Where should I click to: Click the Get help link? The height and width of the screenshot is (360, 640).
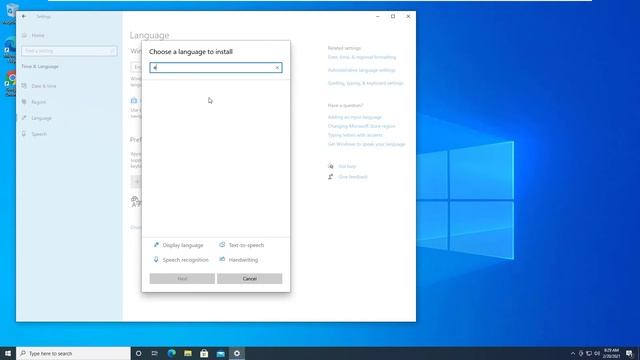(x=347, y=166)
